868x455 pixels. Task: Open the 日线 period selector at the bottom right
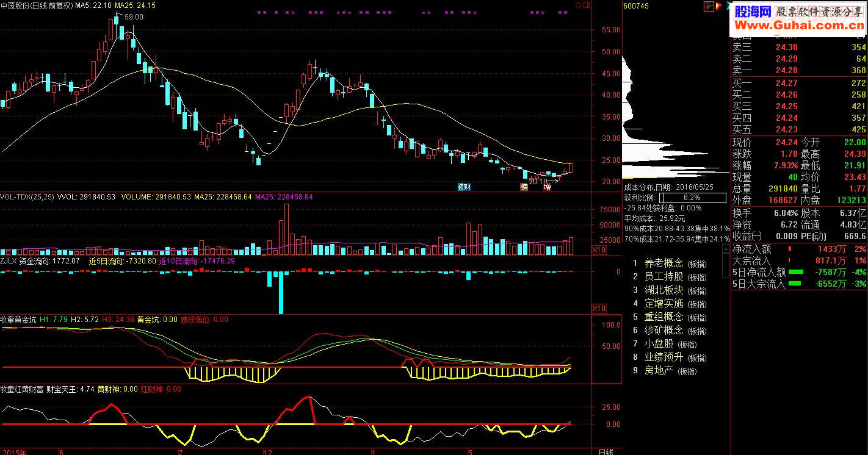point(605,451)
